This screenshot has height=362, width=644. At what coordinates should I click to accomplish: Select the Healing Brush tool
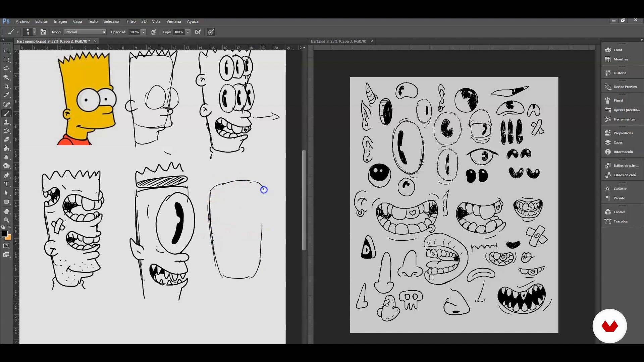(6, 105)
